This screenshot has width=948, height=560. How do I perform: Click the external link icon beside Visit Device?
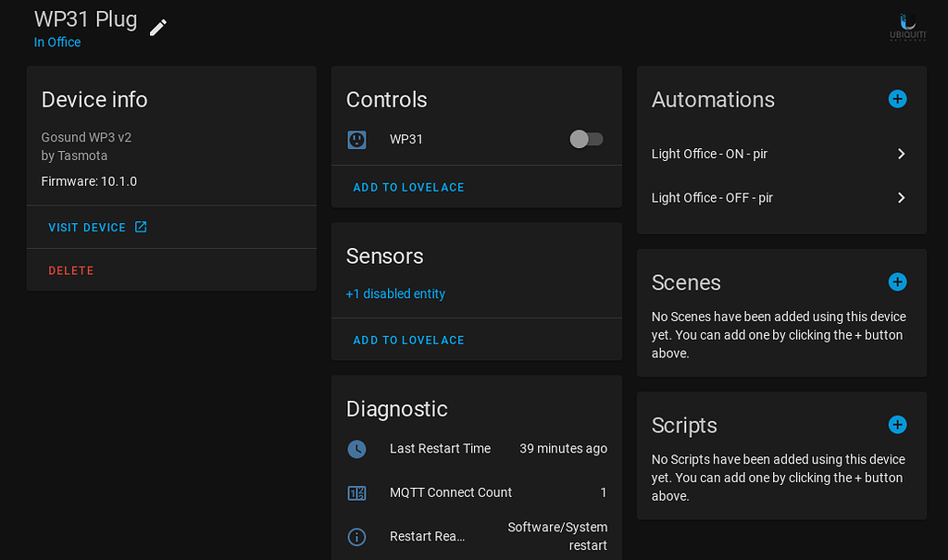pos(140,226)
